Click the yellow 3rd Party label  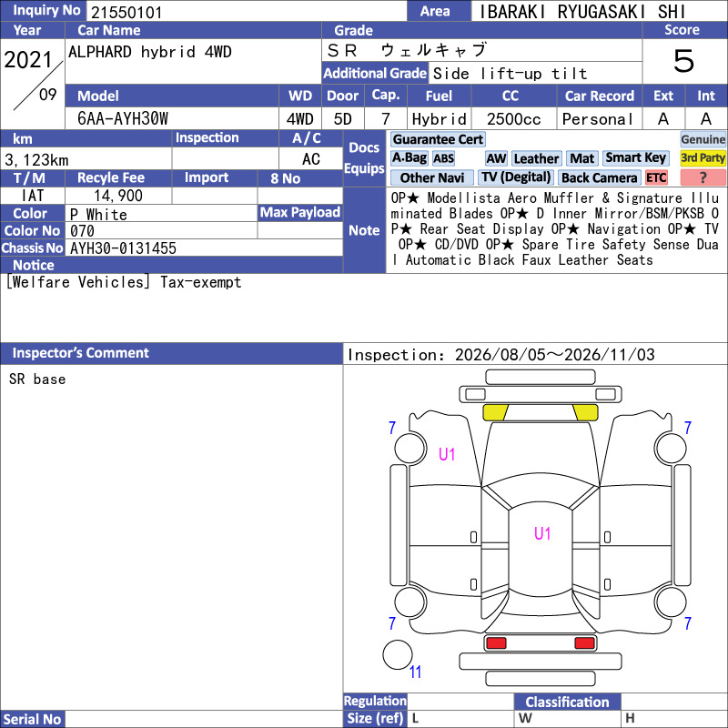pyautogui.click(x=703, y=157)
